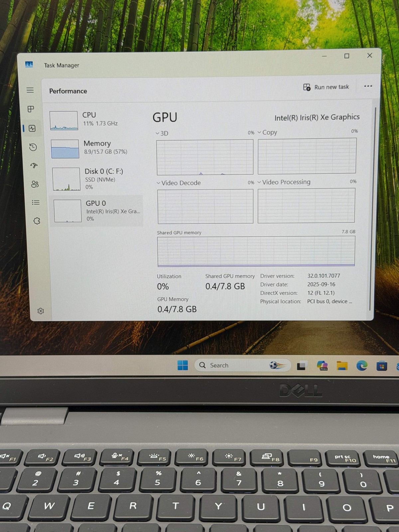This screenshot has height=532, width=399.
Task: Click the Video Decode usage graph
Action: tap(205, 206)
